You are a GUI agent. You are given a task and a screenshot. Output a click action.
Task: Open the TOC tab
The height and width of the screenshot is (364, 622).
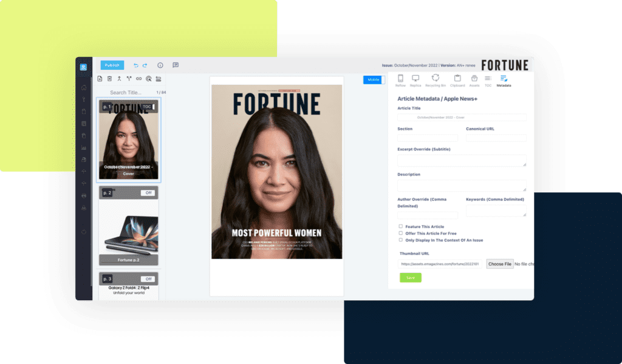tap(488, 81)
